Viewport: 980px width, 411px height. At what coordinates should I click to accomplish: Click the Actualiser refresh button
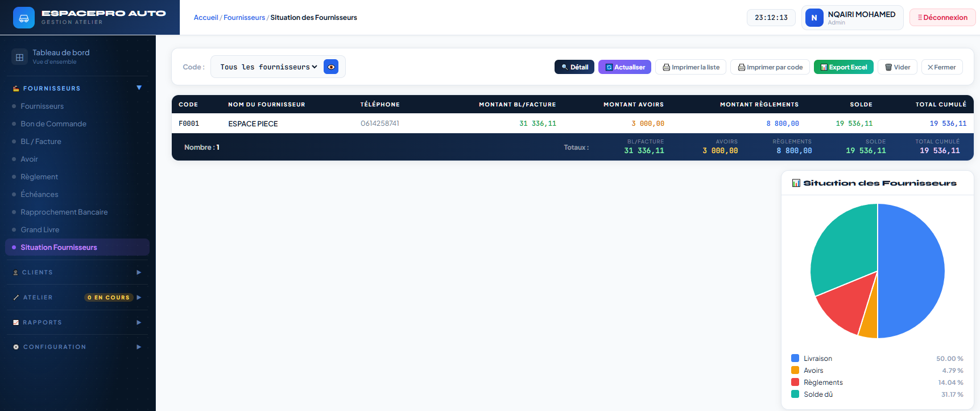click(x=625, y=67)
